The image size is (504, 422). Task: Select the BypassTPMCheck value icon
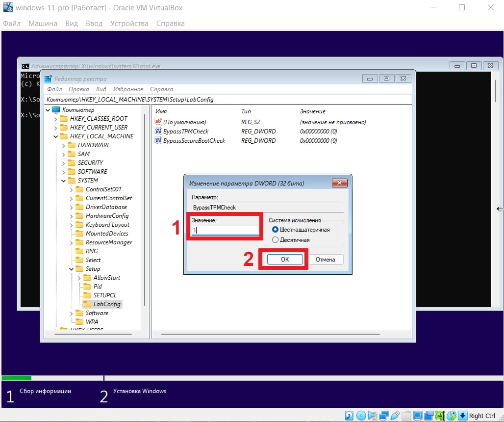[158, 131]
